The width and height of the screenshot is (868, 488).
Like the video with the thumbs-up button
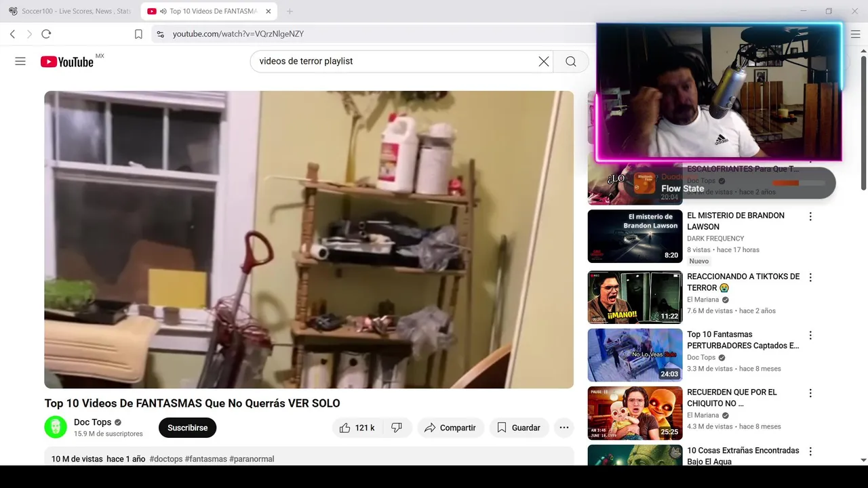click(x=345, y=428)
